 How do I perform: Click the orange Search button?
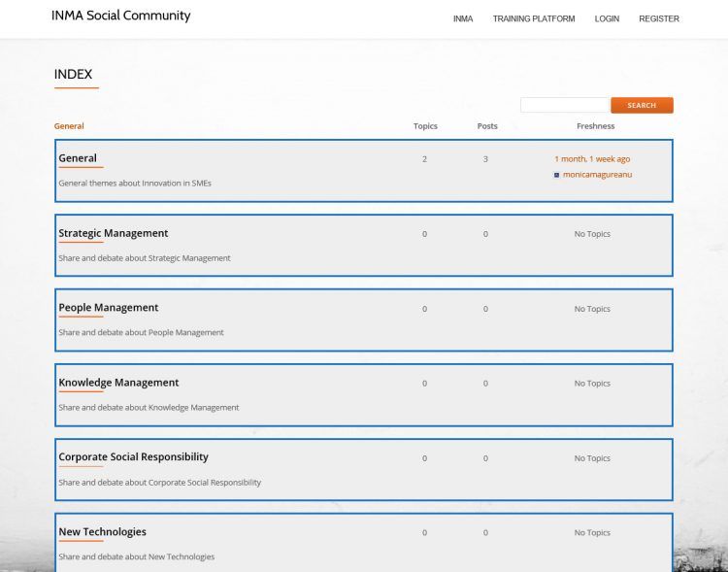642,105
